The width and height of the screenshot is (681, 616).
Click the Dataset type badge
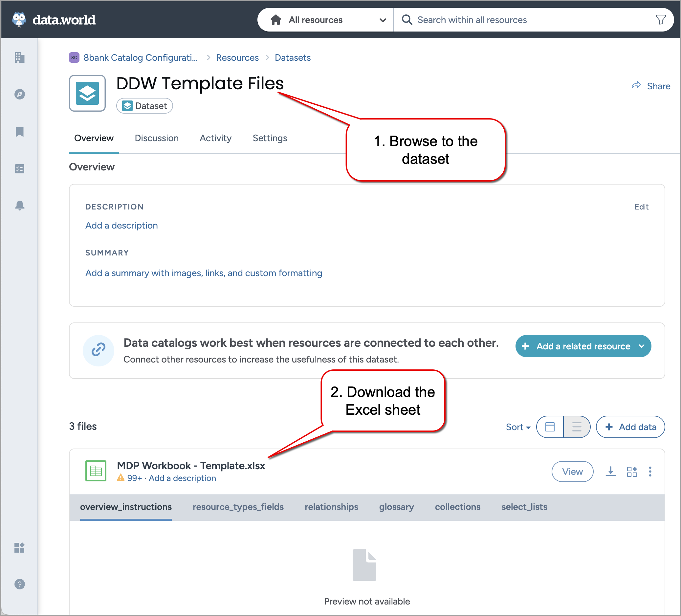144,106
